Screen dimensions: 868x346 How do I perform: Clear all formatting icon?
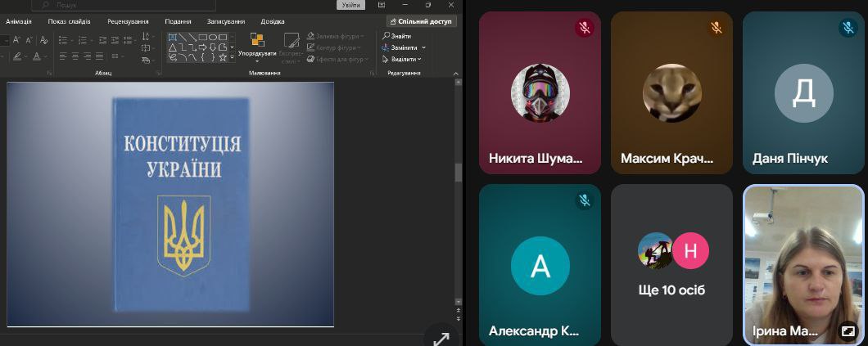tap(43, 40)
